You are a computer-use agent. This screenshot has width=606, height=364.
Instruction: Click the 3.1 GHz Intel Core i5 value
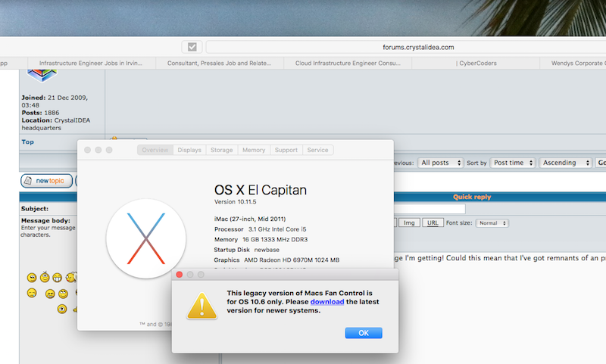click(x=277, y=229)
